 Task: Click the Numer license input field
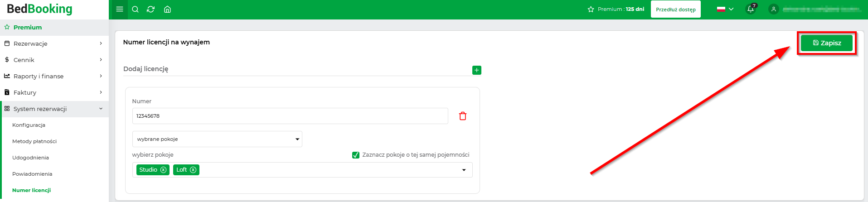[290, 116]
